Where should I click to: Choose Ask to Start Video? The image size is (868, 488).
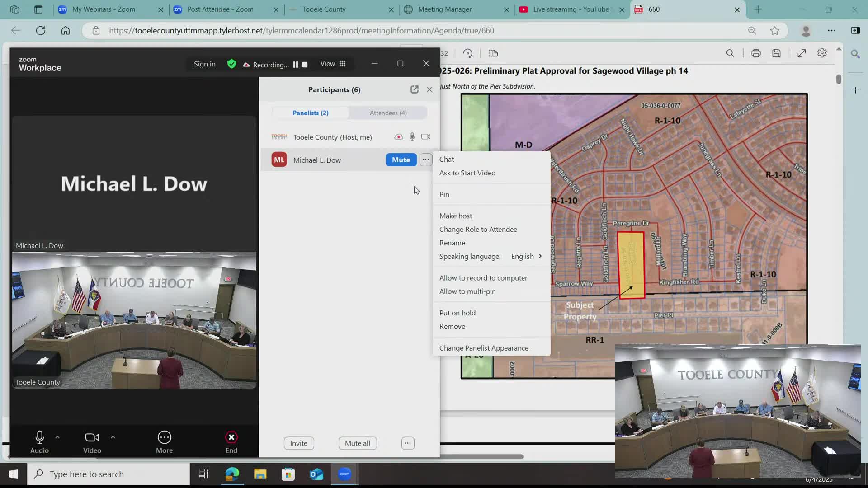click(491, 173)
